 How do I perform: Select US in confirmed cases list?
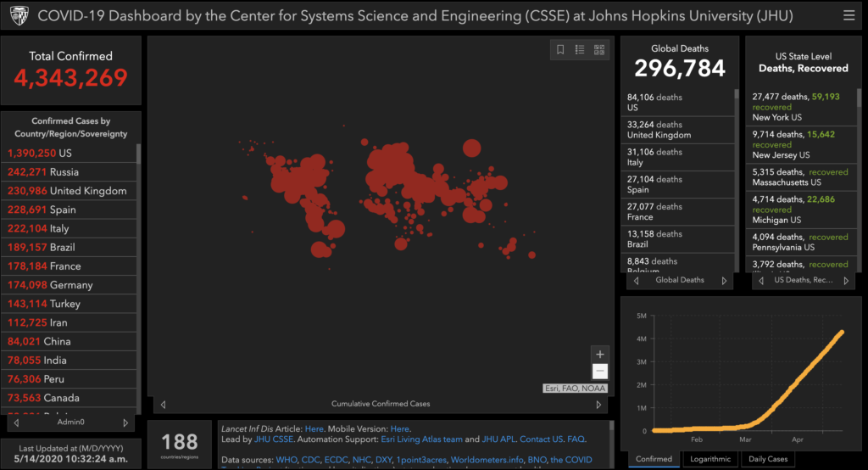coord(70,153)
